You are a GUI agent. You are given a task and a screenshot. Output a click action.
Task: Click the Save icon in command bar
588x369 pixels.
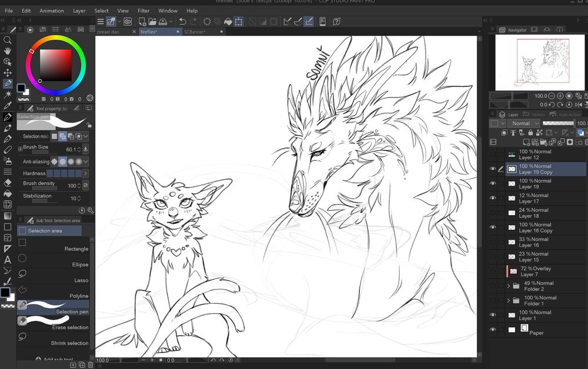click(x=163, y=22)
